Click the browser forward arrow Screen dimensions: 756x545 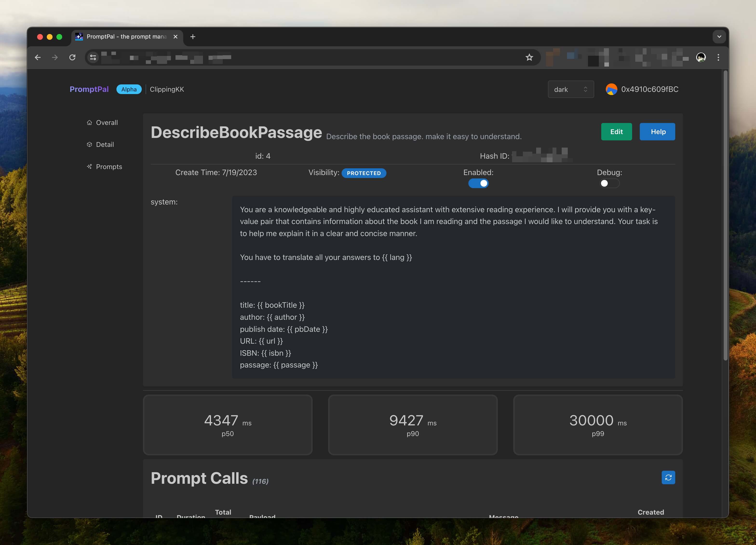tap(55, 57)
